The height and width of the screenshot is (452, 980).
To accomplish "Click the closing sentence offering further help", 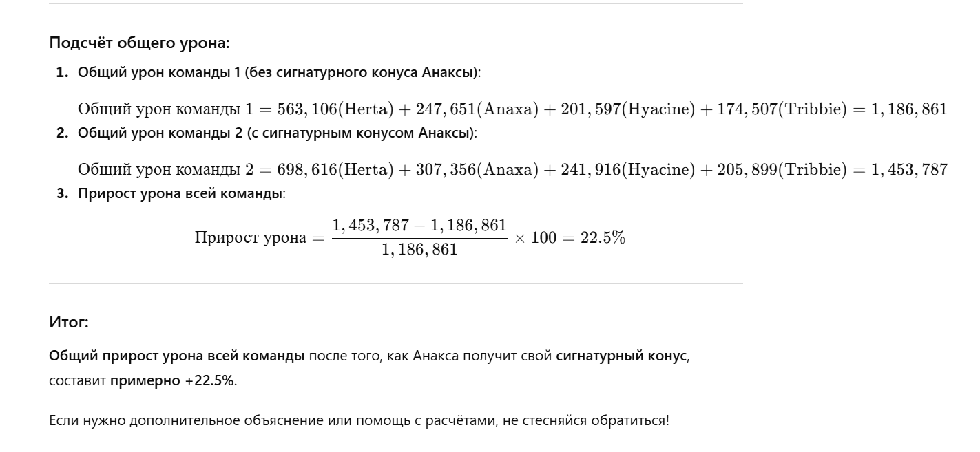I will point(359,420).
